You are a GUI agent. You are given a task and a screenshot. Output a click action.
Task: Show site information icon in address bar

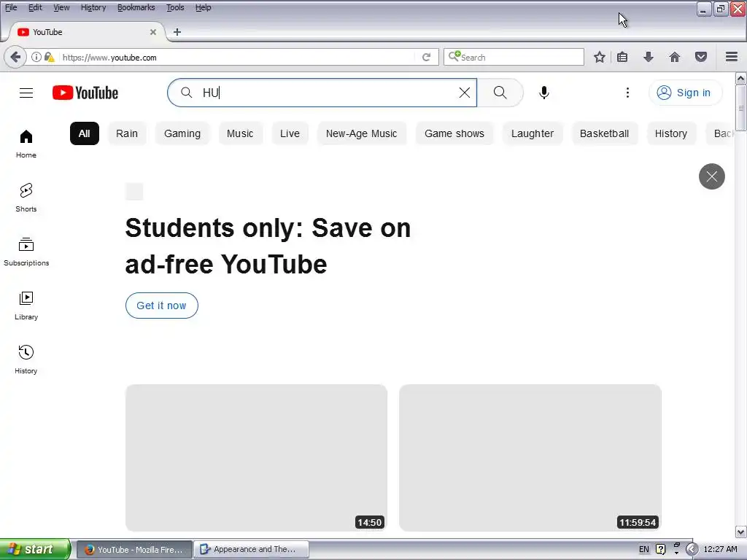(x=36, y=57)
